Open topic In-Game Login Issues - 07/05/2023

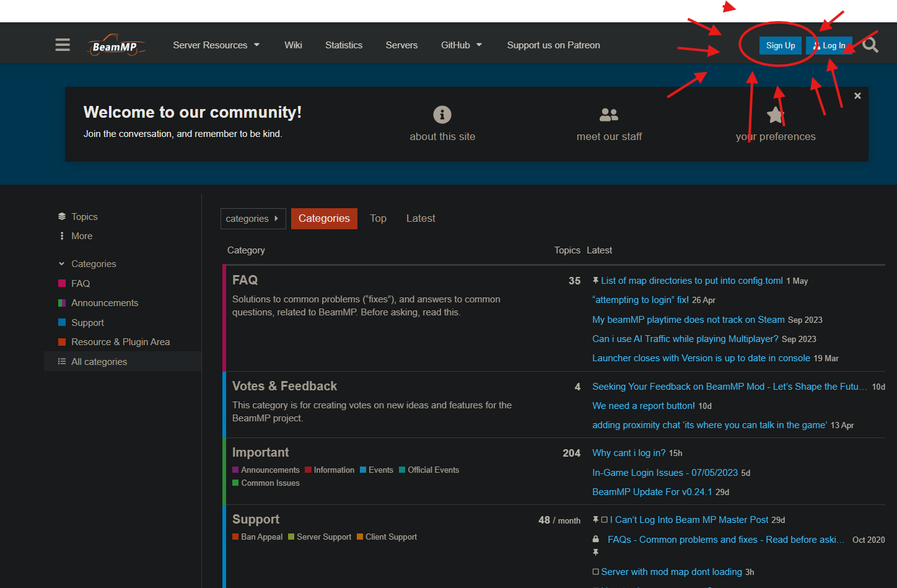665,473
